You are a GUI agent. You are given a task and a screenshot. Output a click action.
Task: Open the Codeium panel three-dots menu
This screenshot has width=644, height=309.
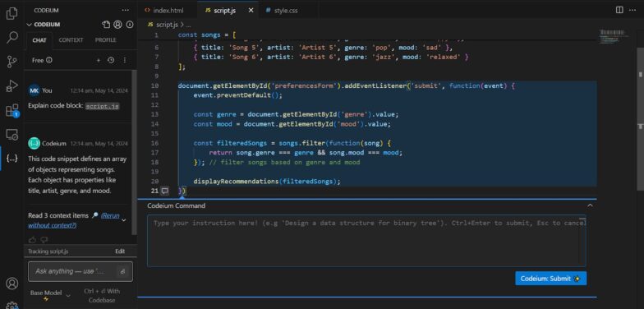coord(125,10)
